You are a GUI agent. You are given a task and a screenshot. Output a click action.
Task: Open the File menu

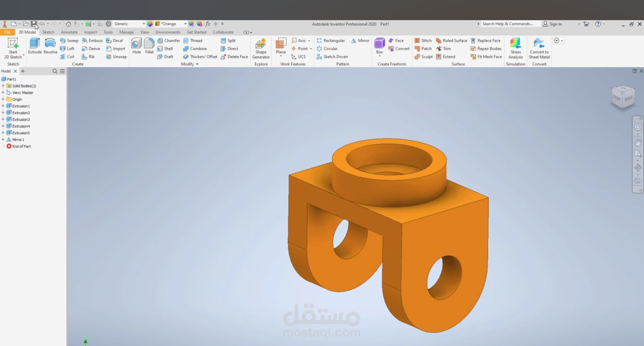pos(7,32)
